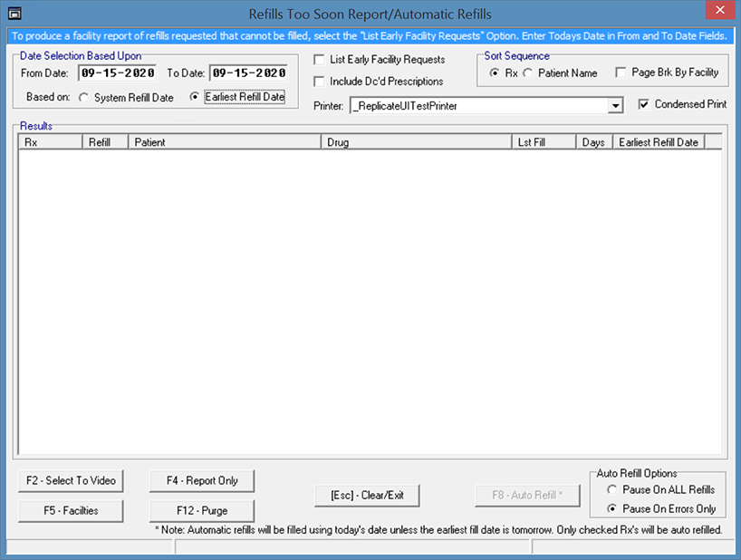The height and width of the screenshot is (560, 741).
Task: Sort results by Rx radio button
Action: tap(494, 72)
